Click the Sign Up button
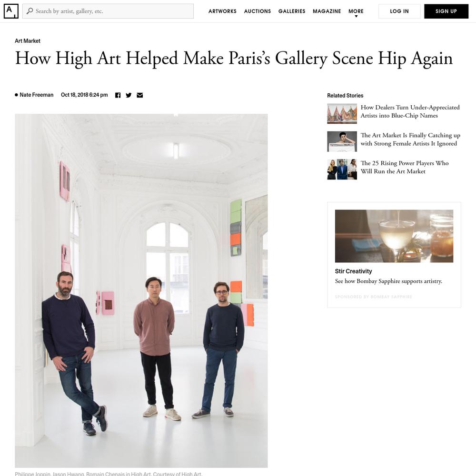The image size is (476, 476). [x=446, y=11]
